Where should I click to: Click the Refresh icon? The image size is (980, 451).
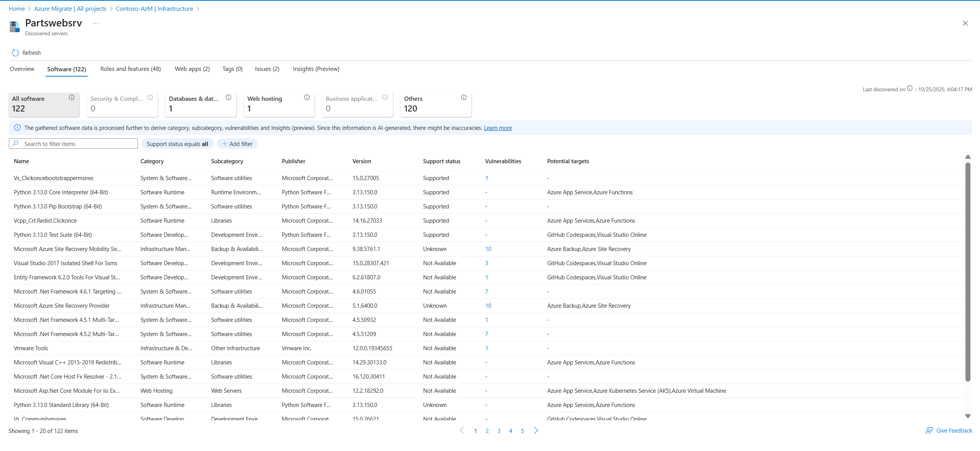pos(15,53)
